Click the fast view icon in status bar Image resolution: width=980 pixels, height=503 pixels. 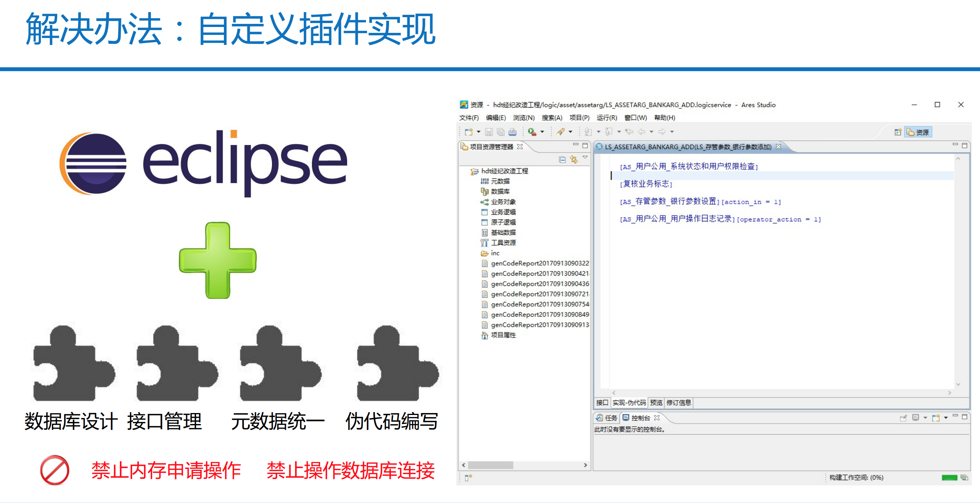(468, 477)
